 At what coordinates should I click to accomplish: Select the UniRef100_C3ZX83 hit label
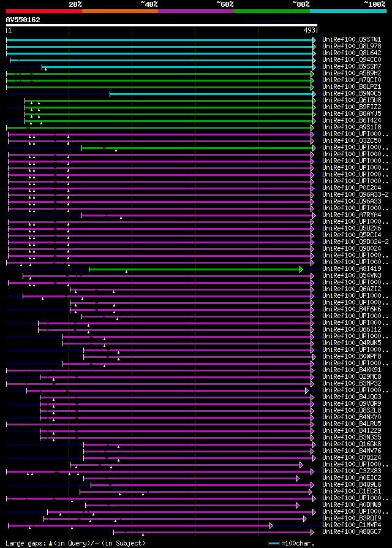352,471
